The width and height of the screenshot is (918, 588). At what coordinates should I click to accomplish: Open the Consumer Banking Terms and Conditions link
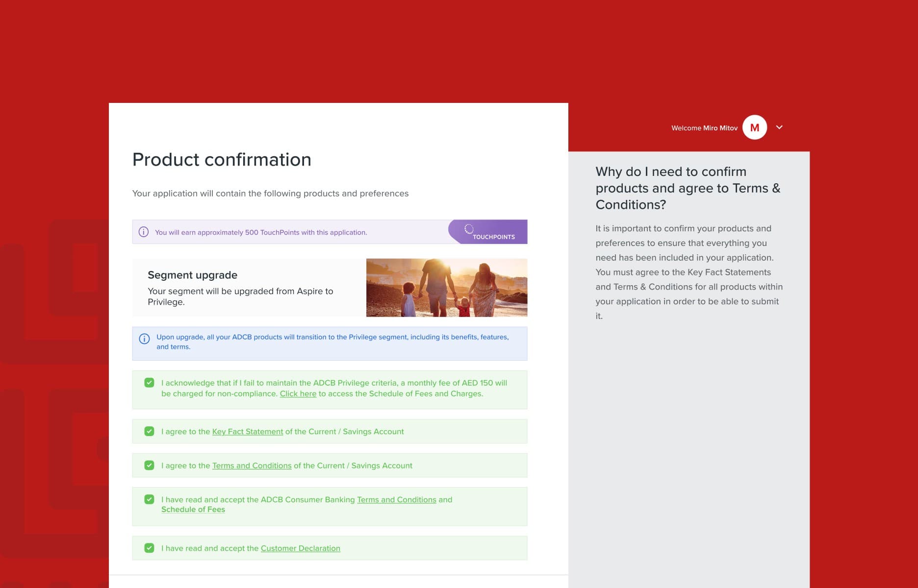(397, 500)
